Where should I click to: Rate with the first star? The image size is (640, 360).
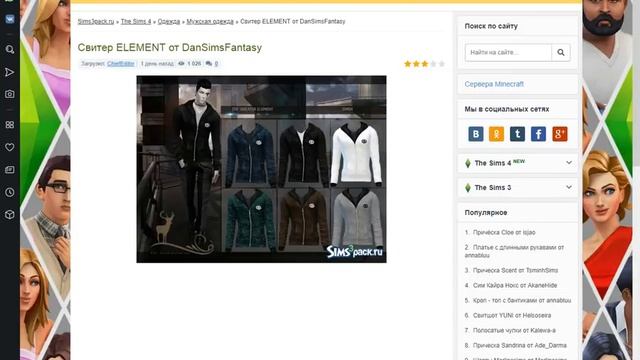click(407, 64)
